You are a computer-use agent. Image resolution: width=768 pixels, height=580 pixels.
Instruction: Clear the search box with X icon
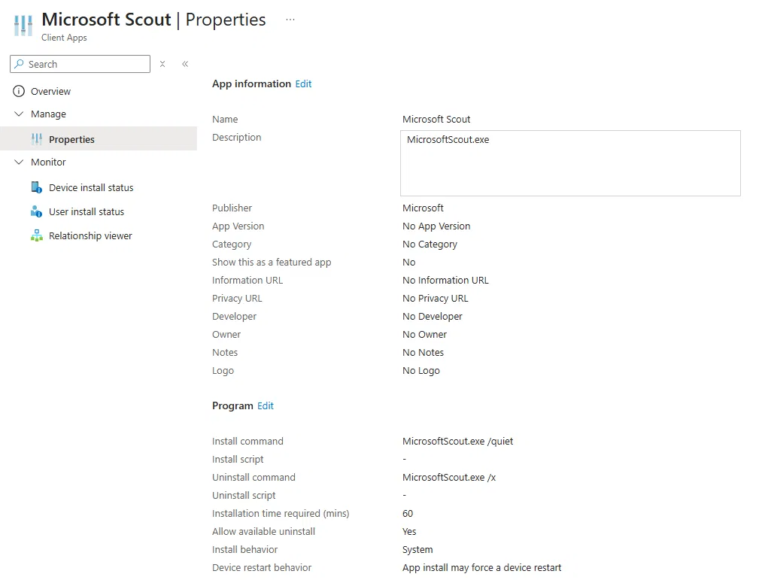(x=163, y=64)
